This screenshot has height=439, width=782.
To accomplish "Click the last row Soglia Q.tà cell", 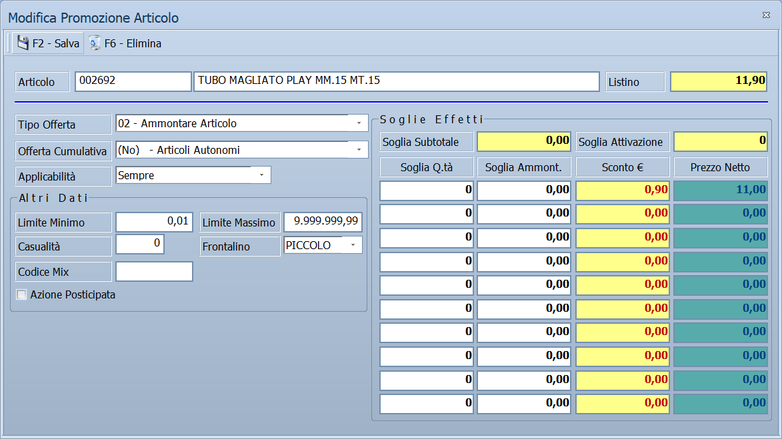I will [426, 404].
